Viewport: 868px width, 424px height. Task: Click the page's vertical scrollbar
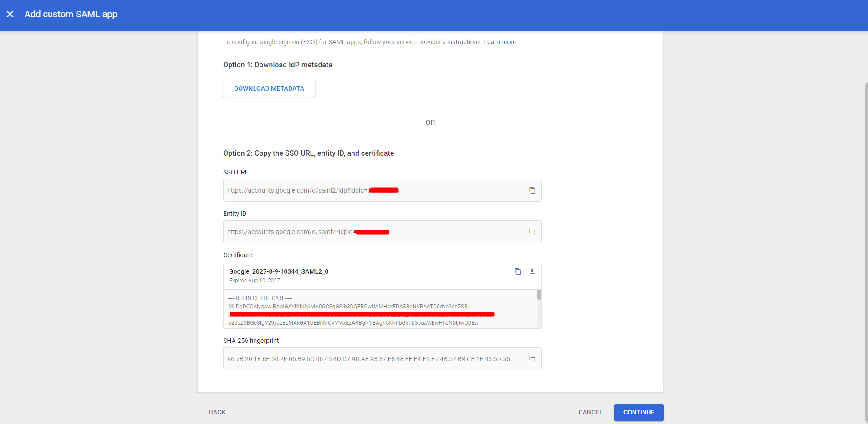click(866, 250)
